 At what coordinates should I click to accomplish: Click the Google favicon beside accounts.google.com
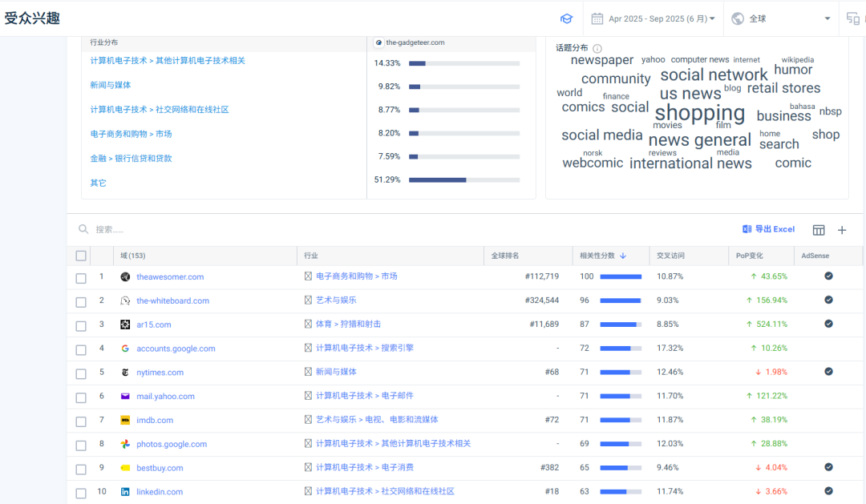point(125,349)
